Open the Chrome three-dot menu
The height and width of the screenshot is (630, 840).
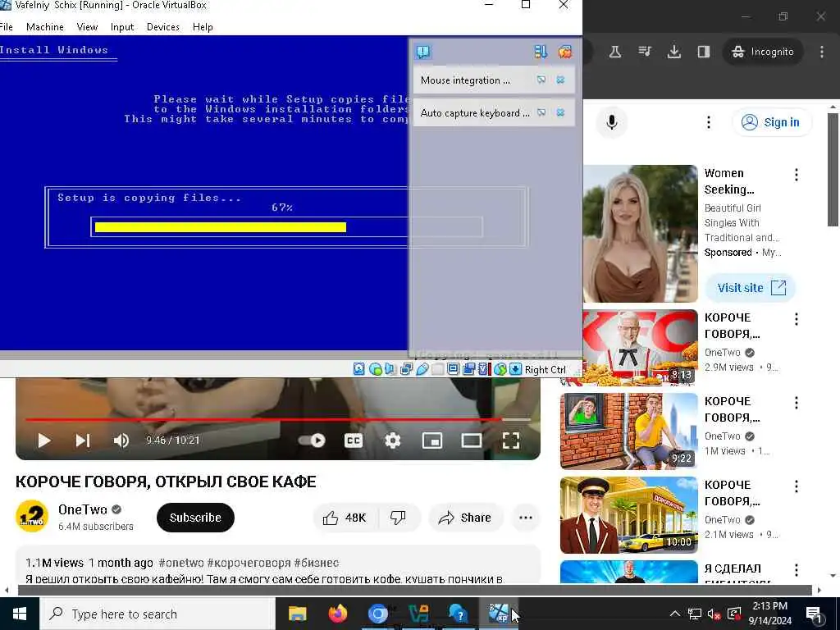tap(822, 52)
